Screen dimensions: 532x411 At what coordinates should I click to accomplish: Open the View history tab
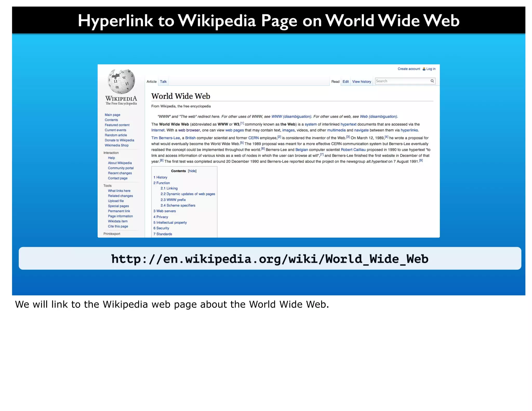point(362,82)
